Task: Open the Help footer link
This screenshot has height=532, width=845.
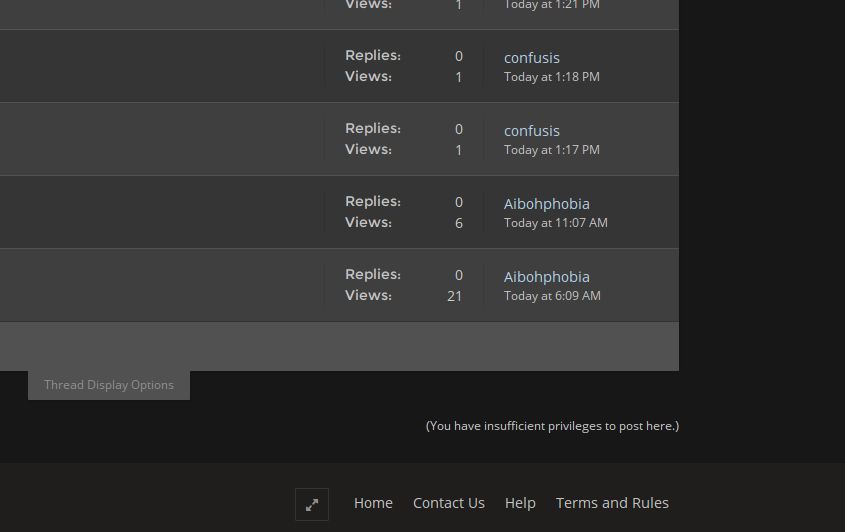Action: 520,503
